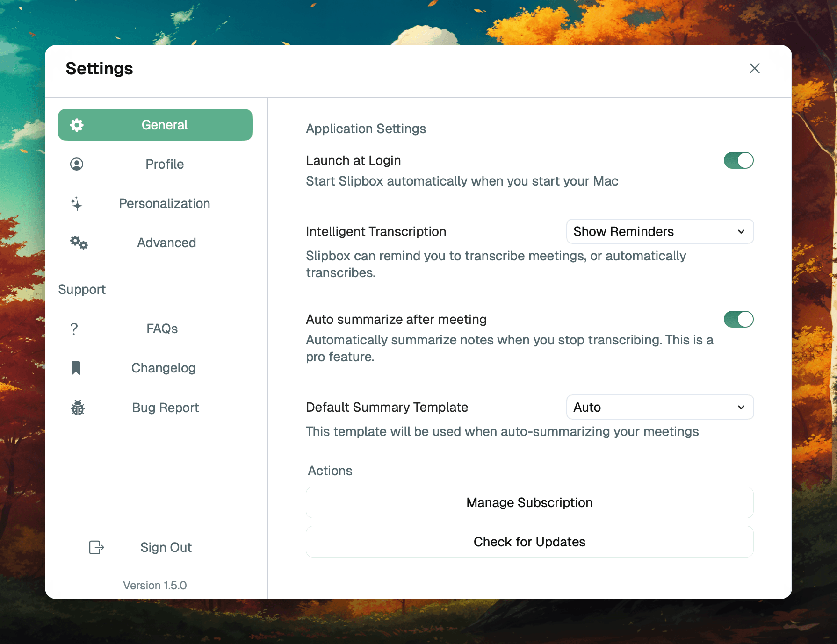Open the Personalization section
Screen dimensions: 837x644
click(155, 203)
